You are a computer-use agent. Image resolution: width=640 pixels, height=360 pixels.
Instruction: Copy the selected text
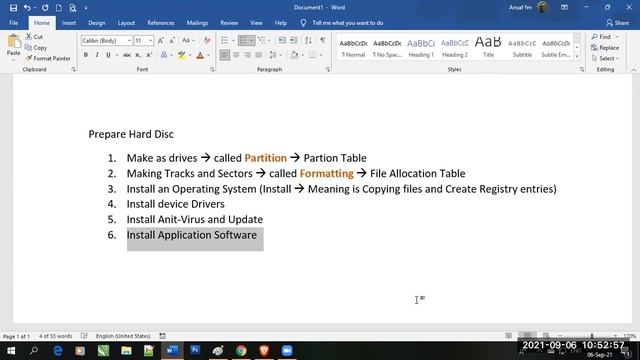pos(36,48)
